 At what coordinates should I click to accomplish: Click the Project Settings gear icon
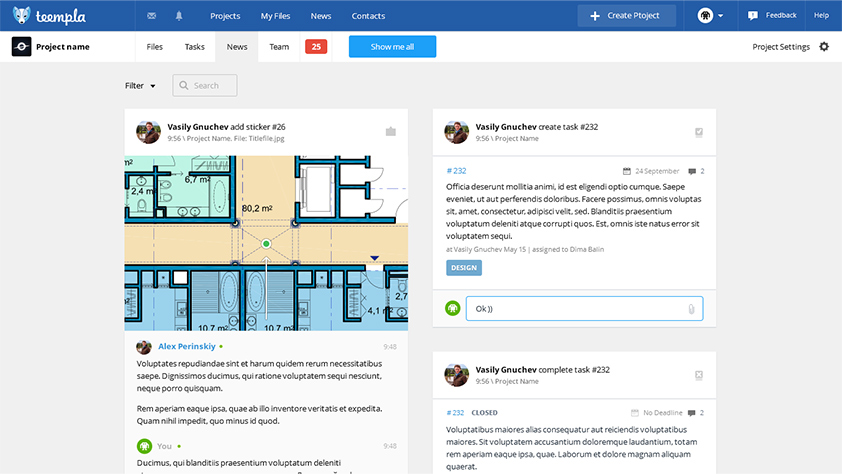824,47
